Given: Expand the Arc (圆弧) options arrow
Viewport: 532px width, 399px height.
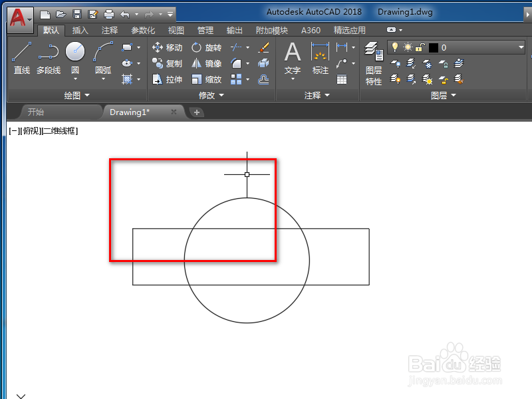Looking at the screenshot, I should pos(103,79).
